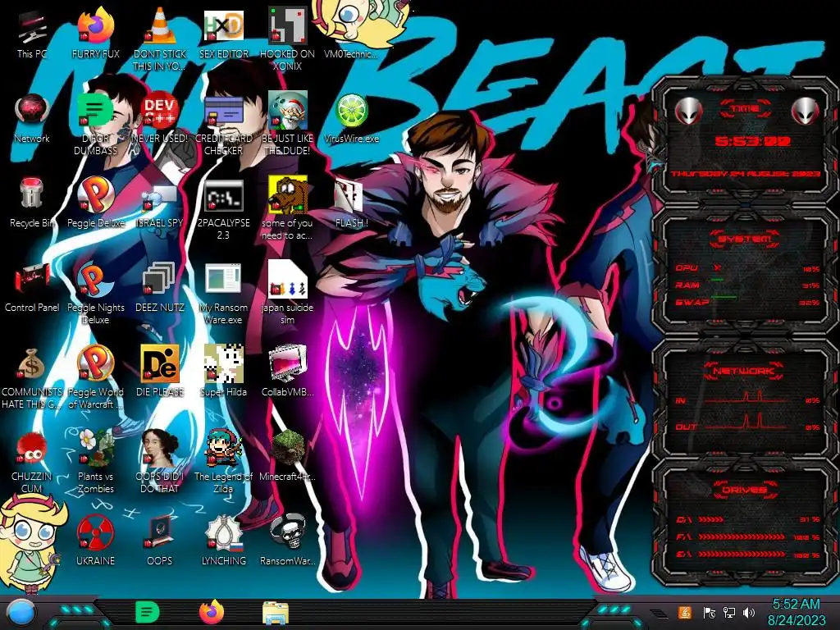Select the CollabVMB... monitor icon

click(287, 372)
